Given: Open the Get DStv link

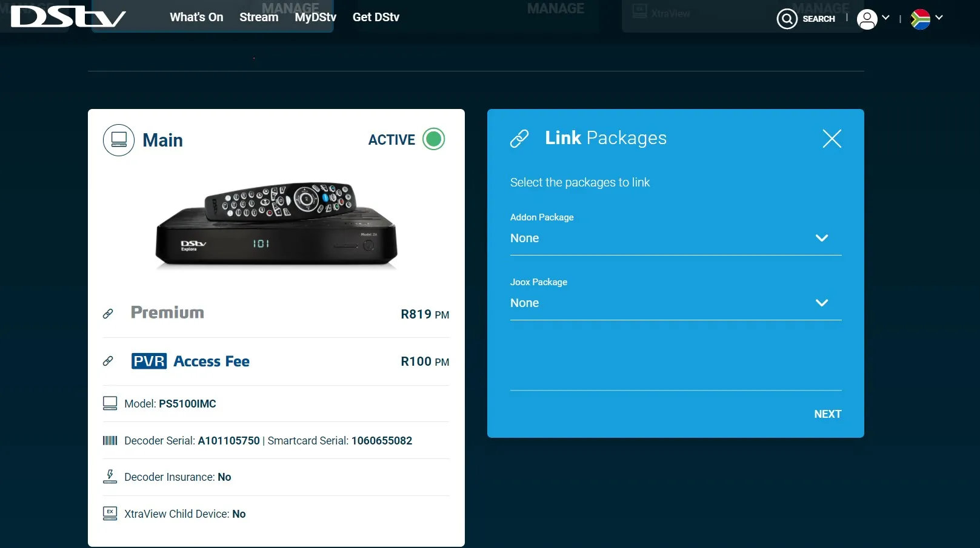Looking at the screenshot, I should pyautogui.click(x=376, y=17).
